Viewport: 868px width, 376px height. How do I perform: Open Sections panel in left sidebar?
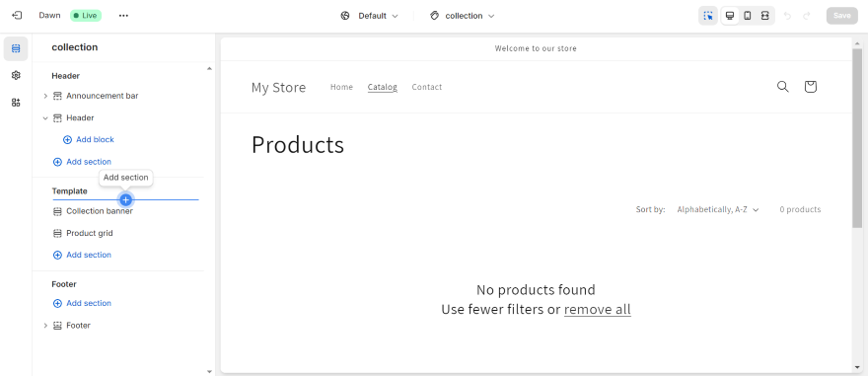click(x=16, y=48)
